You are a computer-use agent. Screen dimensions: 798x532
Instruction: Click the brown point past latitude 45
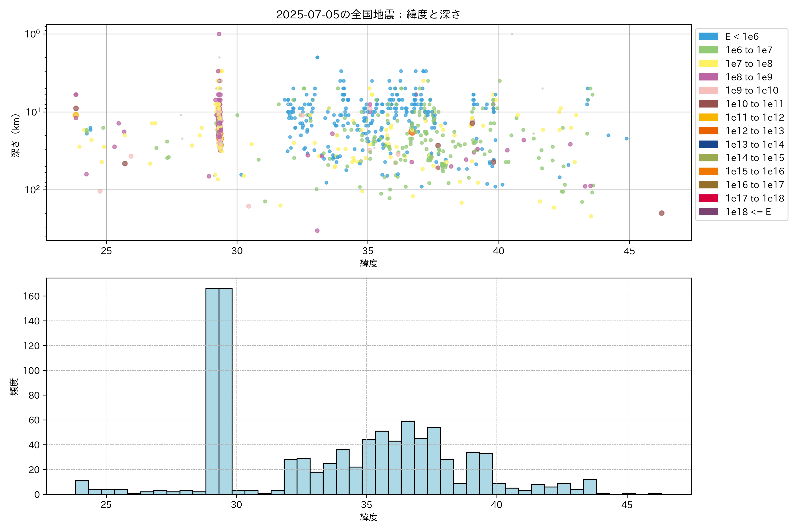661,213
